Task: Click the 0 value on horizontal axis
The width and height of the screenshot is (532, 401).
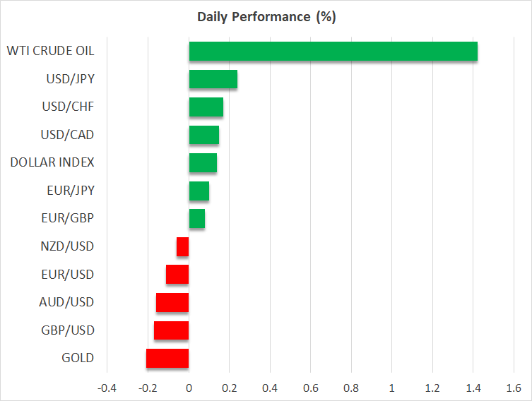Action: click(189, 388)
